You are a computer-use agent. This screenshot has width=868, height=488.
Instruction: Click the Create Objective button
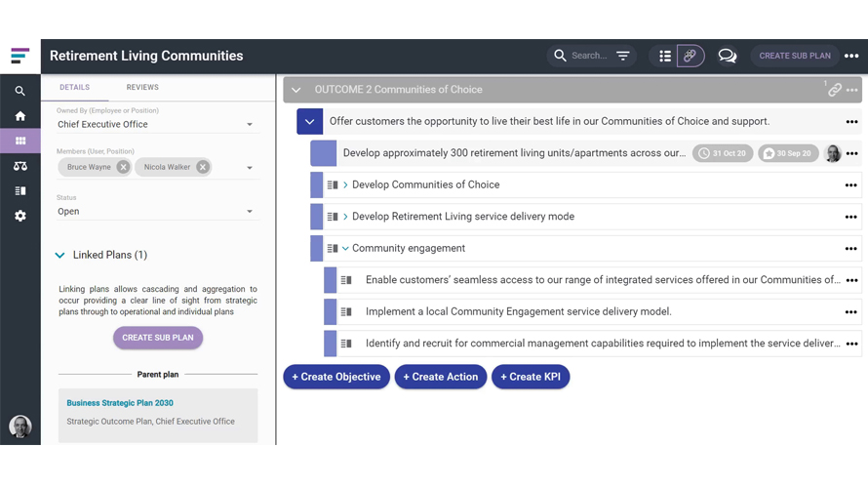coord(336,377)
